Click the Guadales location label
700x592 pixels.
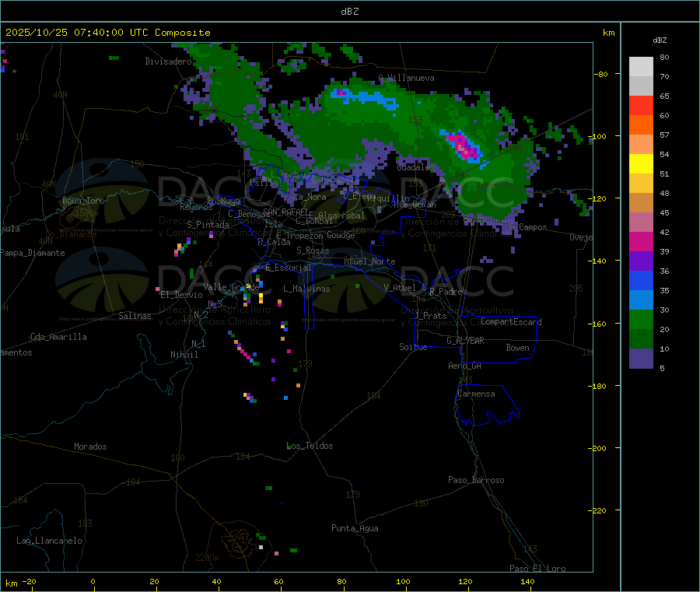click(x=415, y=167)
